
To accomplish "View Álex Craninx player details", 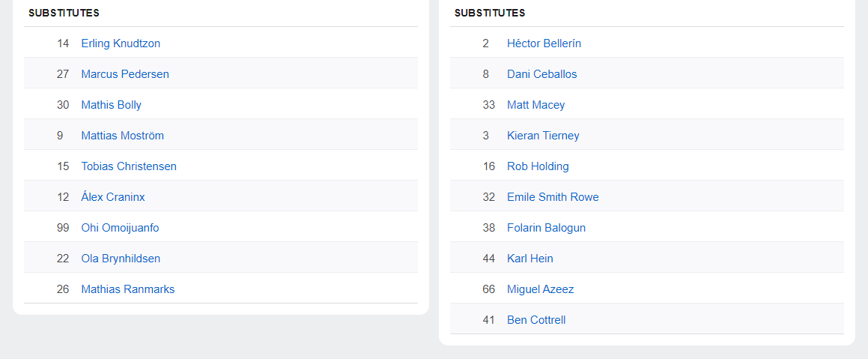I will click(113, 197).
